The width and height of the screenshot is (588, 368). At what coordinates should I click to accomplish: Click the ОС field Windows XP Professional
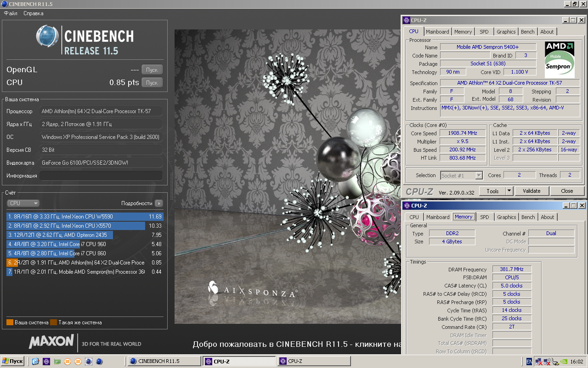pos(101,137)
